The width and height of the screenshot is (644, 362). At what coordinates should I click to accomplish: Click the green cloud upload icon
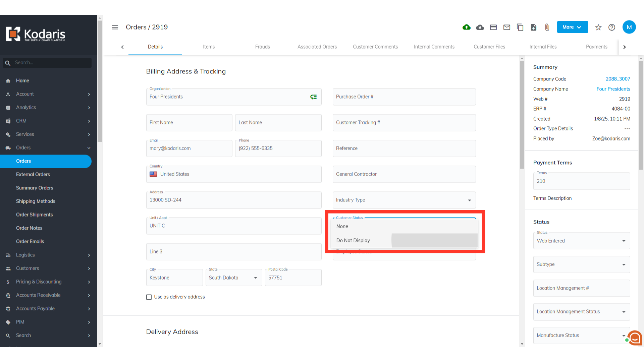point(466,27)
